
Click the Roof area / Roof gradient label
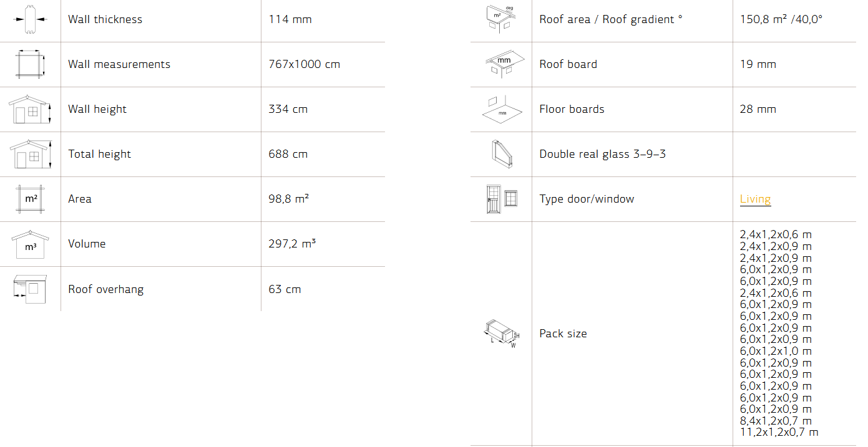610,19
